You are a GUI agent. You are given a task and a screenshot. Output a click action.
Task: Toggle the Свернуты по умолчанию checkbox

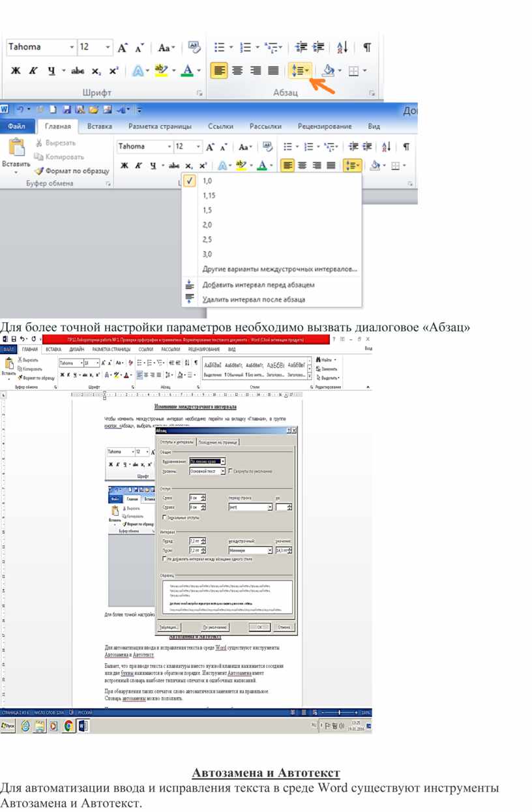click(x=230, y=471)
